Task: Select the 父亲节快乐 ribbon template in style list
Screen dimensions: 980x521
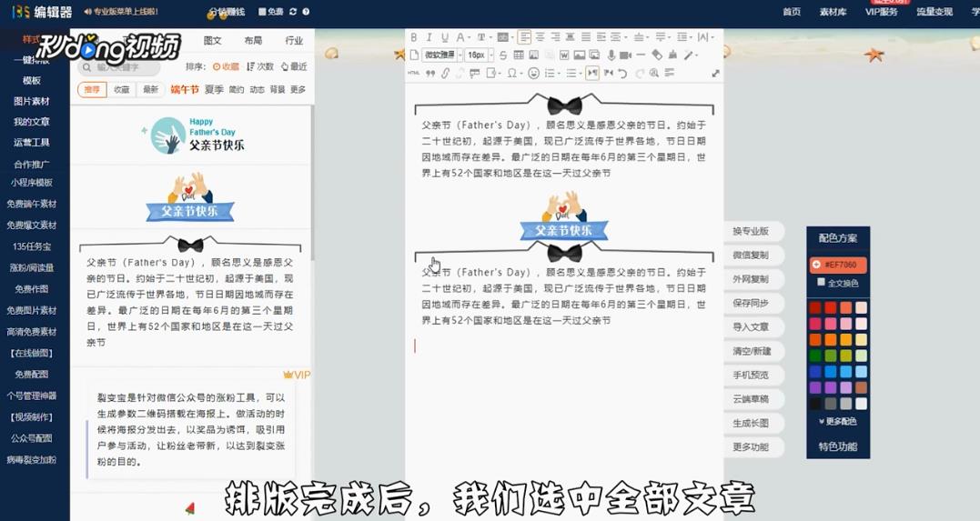Action: click(190, 197)
